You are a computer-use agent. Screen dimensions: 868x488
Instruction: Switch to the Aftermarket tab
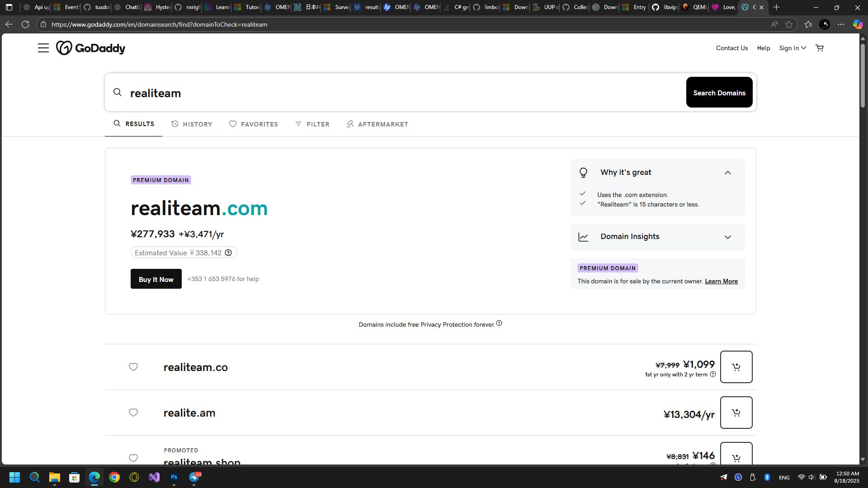[377, 124]
